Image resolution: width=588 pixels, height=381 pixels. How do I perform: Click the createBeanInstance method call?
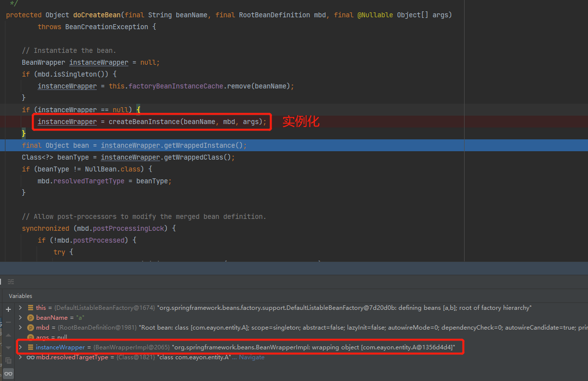point(144,122)
